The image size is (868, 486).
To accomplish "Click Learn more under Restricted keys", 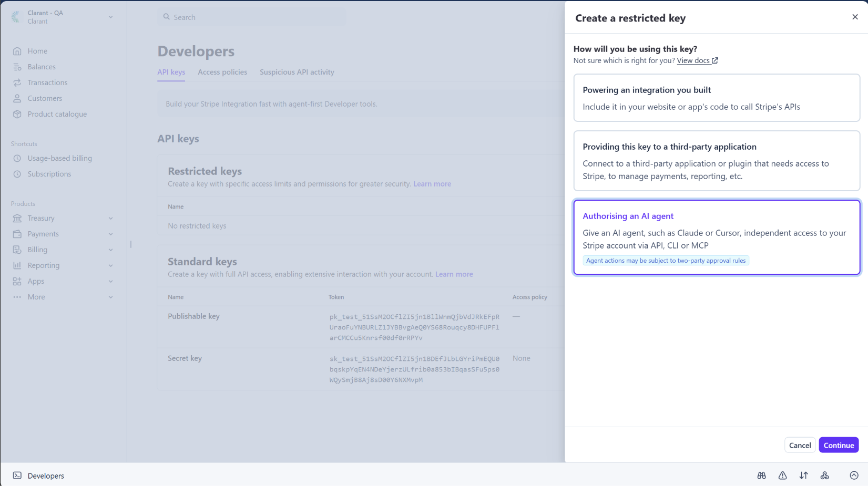I will point(432,184).
